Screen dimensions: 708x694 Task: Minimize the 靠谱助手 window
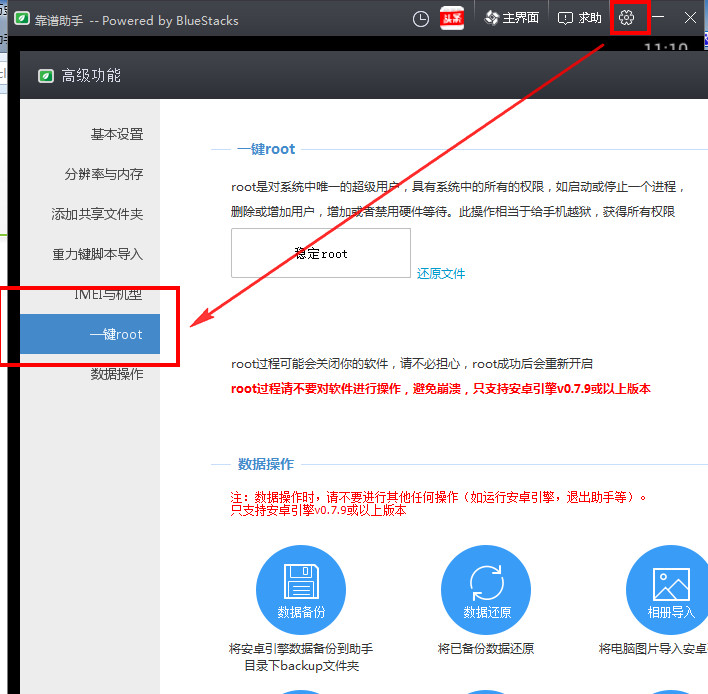tap(659, 18)
